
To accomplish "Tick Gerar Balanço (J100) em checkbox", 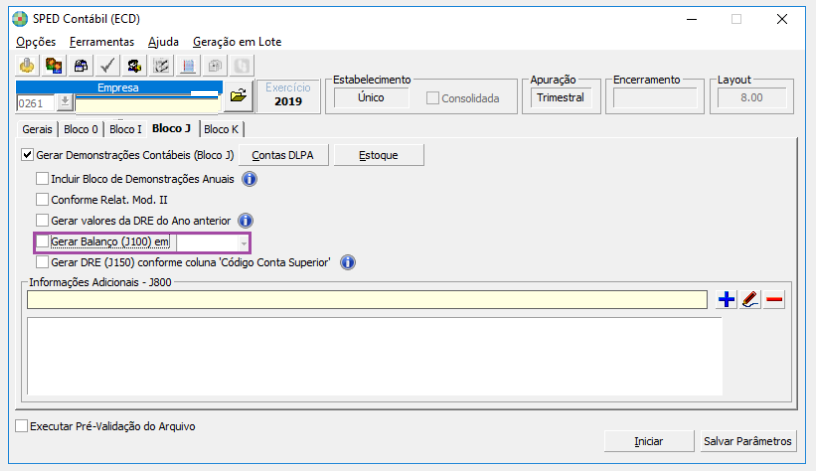I will coord(42,241).
